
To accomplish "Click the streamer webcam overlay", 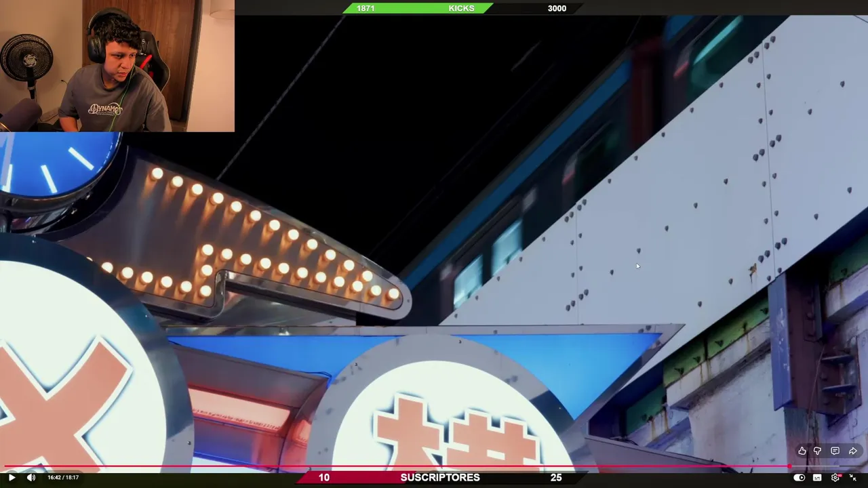I will (x=117, y=66).
